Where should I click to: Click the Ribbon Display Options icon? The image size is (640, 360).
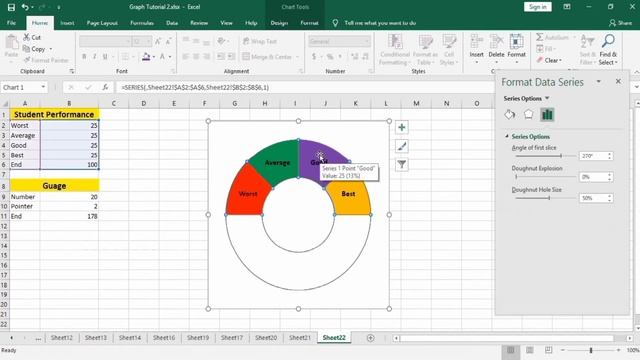pyautogui.click(x=567, y=7)
